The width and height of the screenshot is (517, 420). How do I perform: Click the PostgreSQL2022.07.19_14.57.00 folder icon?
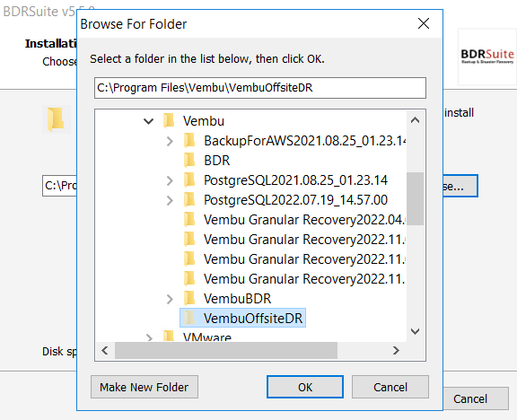[189, 200]
